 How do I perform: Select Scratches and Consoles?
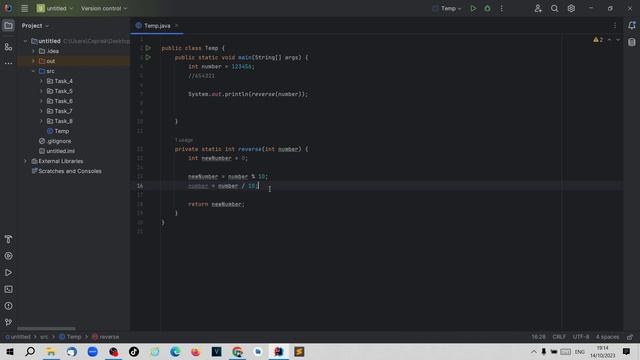(67, 171)
